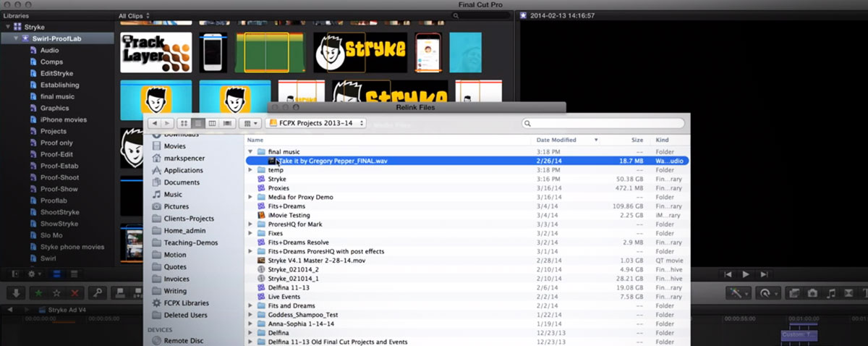Jump to the previous edit point
This screenshot has width=868, height=346.
728,274
